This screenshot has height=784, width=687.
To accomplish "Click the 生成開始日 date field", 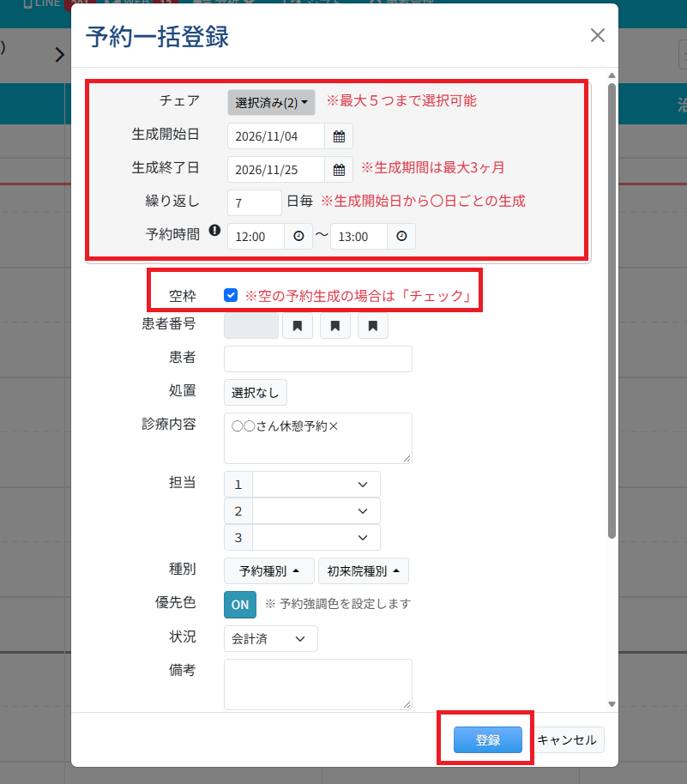I will click(x=276, y=136).
